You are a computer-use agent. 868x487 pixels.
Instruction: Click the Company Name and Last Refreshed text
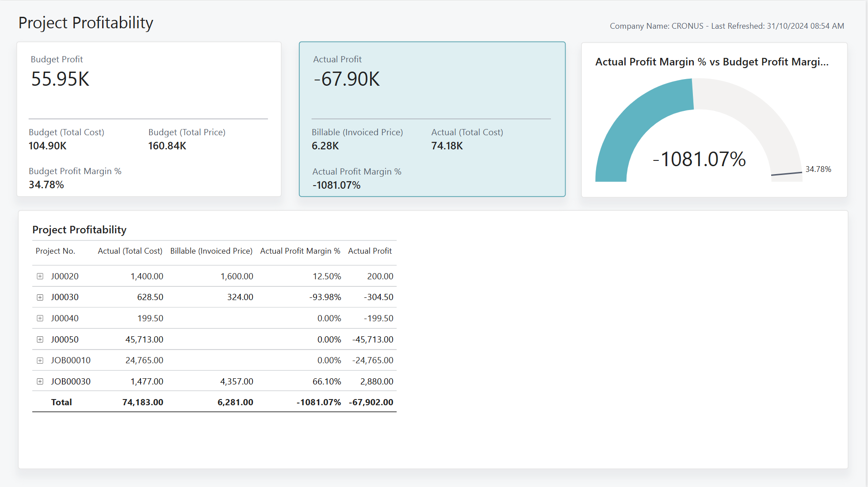click(x=727, y=26)
